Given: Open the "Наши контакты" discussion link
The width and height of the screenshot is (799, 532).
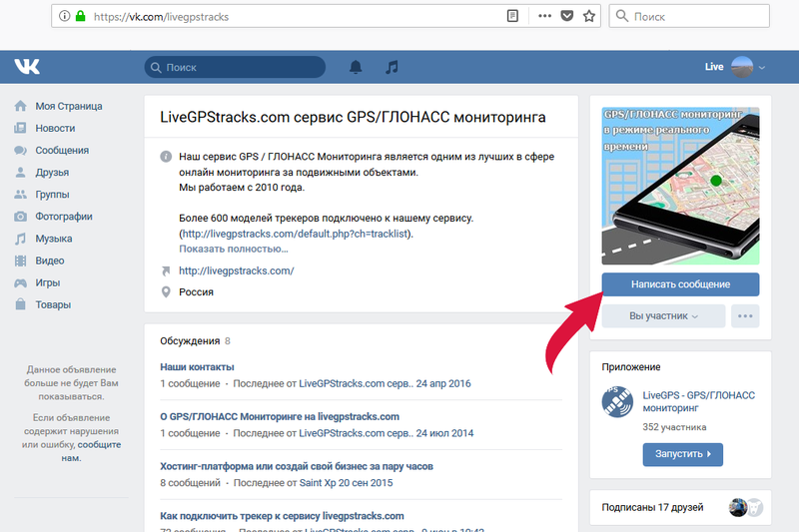Looking at the screenshot, I should [x=197, y=367].
